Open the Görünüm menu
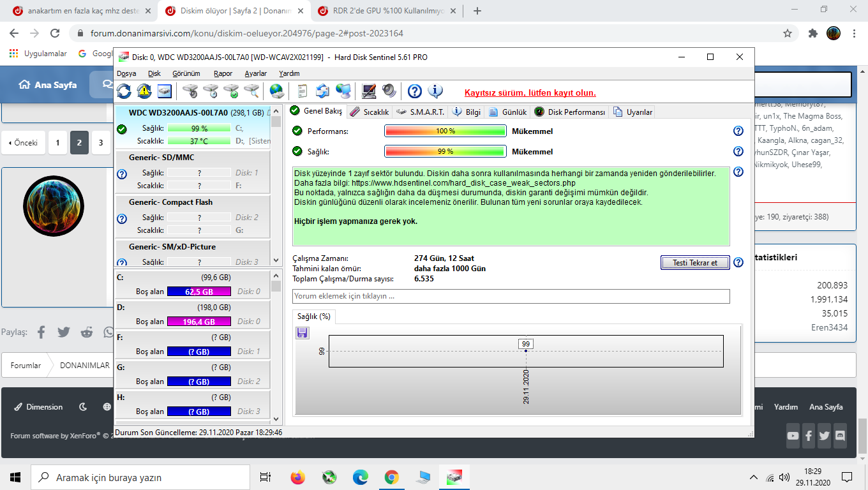868x490 pixels. (x=186, y=73)
